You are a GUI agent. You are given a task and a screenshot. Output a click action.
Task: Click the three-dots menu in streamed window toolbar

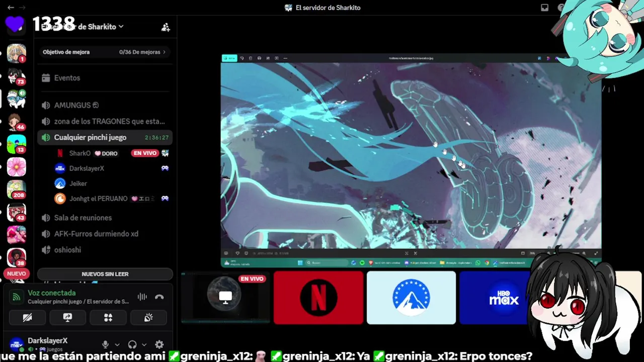[285, 58]
